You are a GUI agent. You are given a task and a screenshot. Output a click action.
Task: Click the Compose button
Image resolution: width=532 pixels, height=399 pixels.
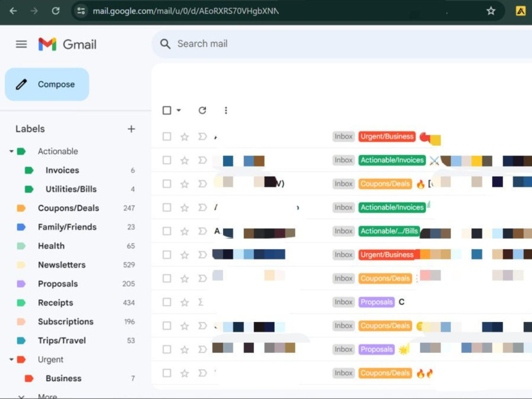(47, 84)
